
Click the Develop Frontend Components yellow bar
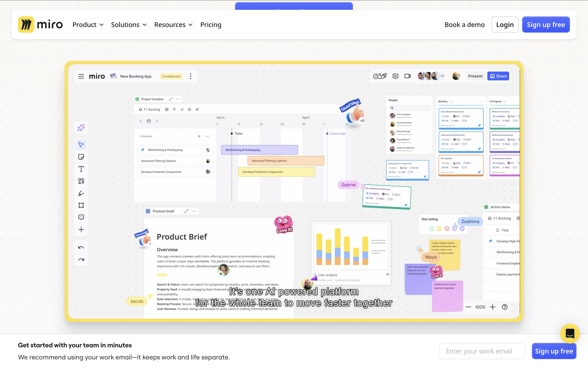coord(276,172)
